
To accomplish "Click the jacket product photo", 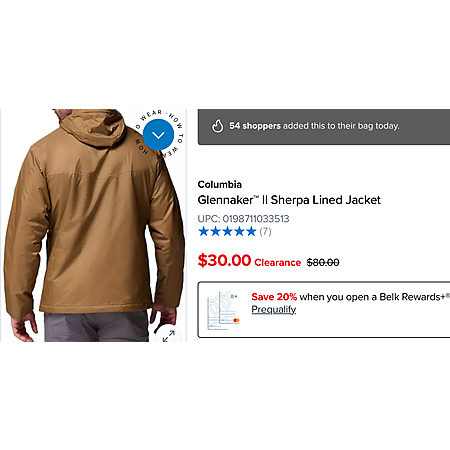I will [93, 225].
